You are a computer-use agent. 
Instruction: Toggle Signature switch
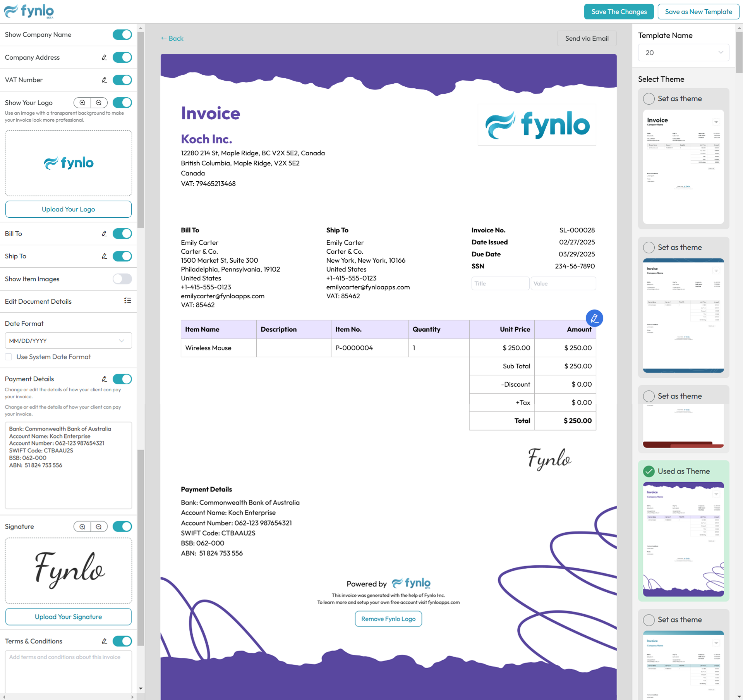122,526
